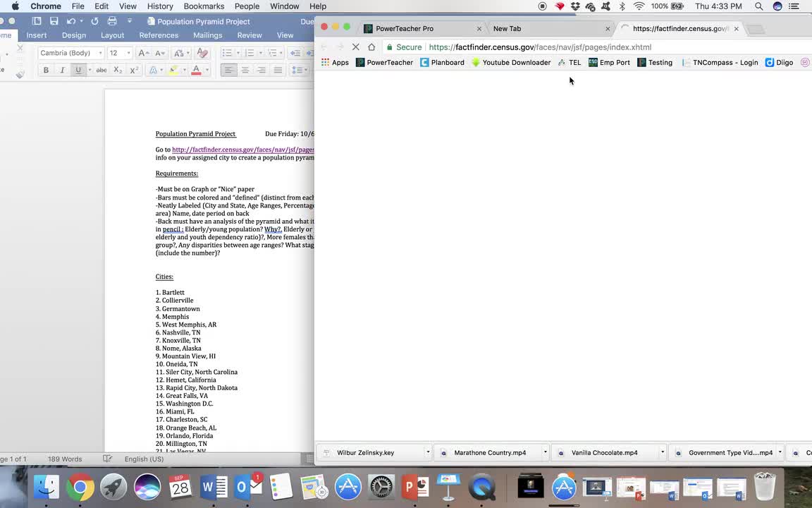Screen dimensions: 812x508
Task: Open Siri from the Dock
Action: [147, 487]
